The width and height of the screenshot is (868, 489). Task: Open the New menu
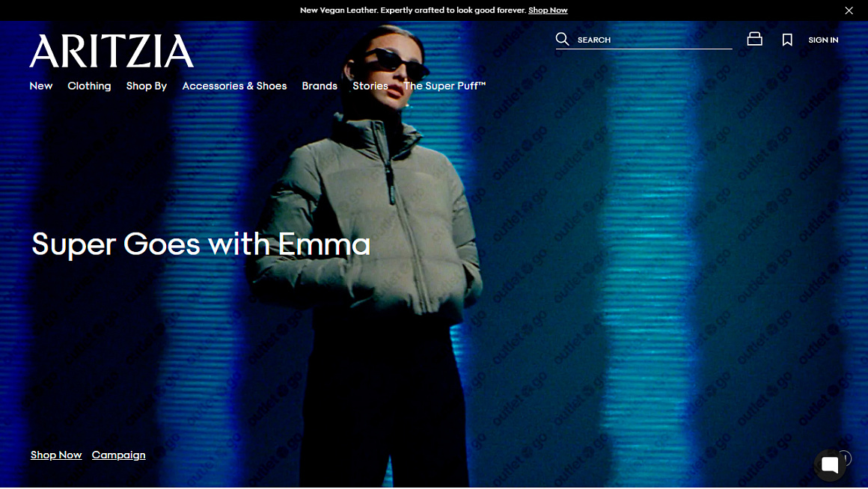(41, 86)
